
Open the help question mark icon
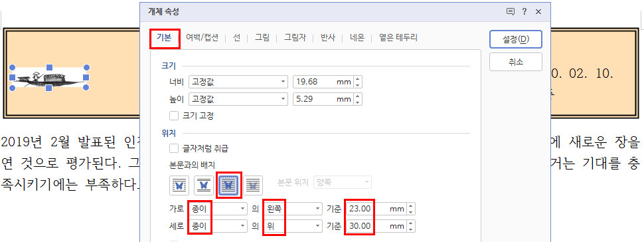(x=524, y=12)
